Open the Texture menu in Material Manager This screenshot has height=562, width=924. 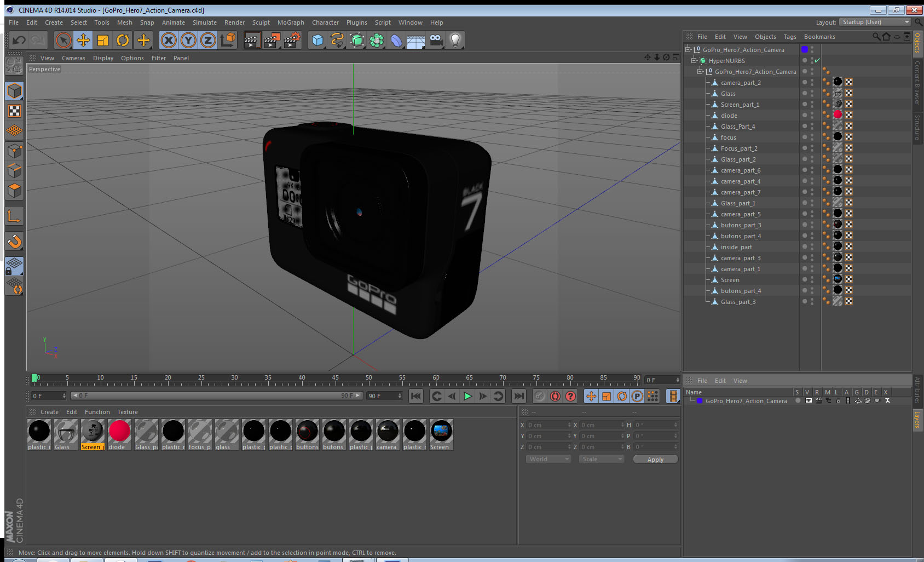[128, 412]
